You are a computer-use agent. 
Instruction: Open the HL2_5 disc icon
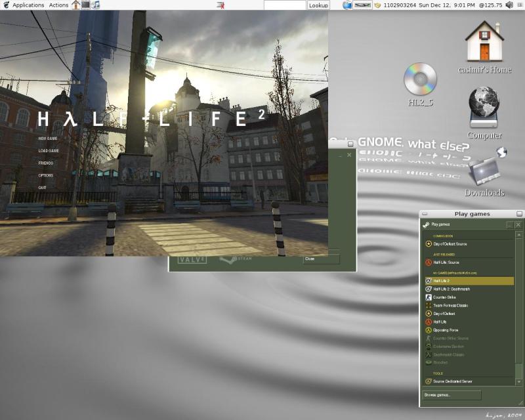click(x=421, y=85)
